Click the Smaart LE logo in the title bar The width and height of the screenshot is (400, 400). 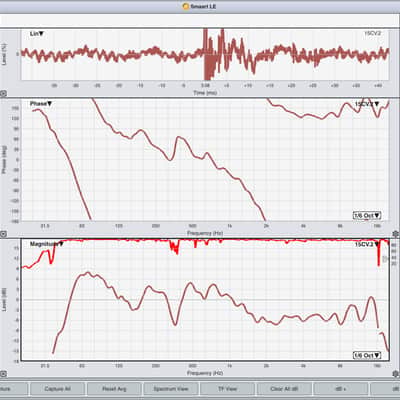click(x=186, y=6)
